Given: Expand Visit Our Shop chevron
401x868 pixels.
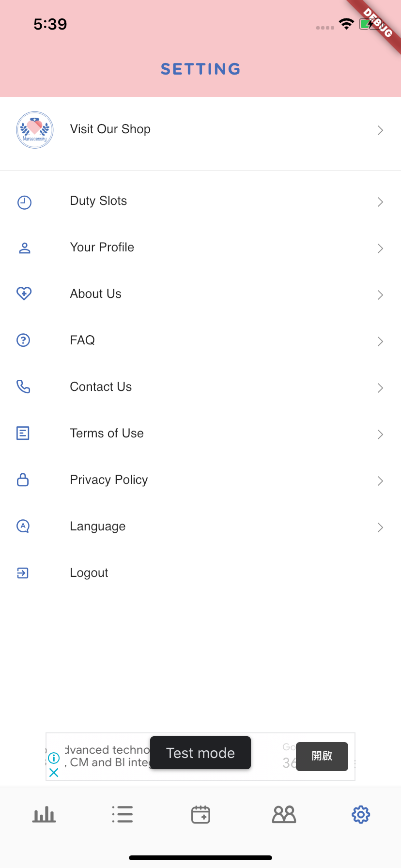Looking at the screenshot, I should pos(380,130).
